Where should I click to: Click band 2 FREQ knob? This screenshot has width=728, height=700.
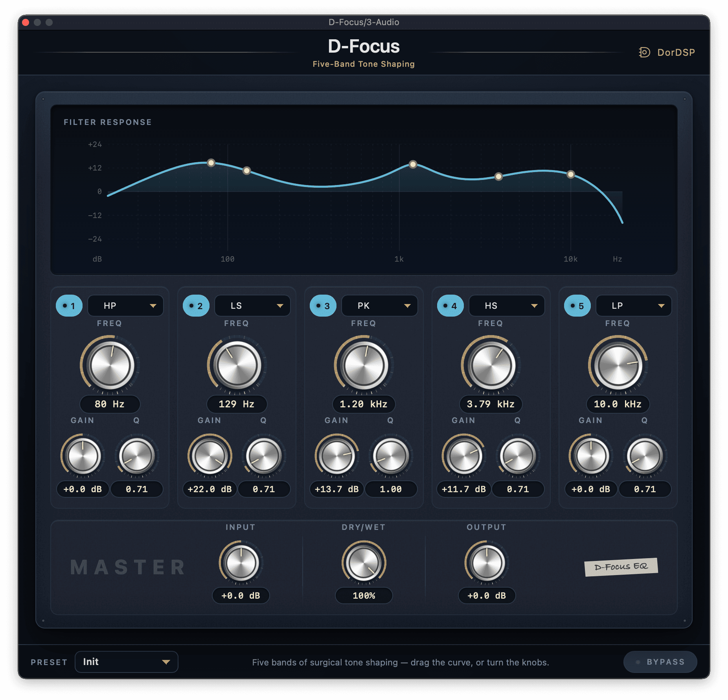(x=237, y=365)
